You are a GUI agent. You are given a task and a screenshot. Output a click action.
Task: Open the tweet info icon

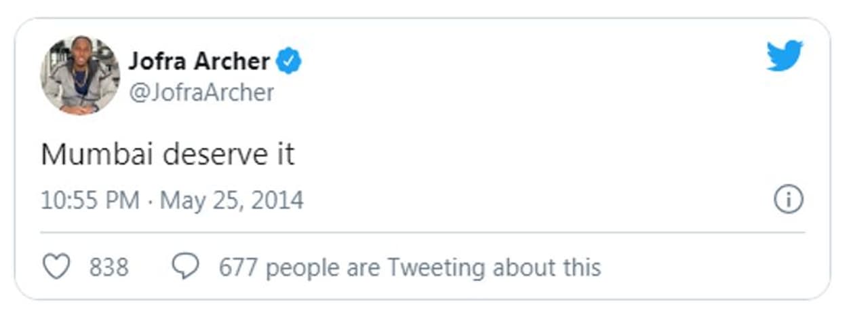point(788,200)
